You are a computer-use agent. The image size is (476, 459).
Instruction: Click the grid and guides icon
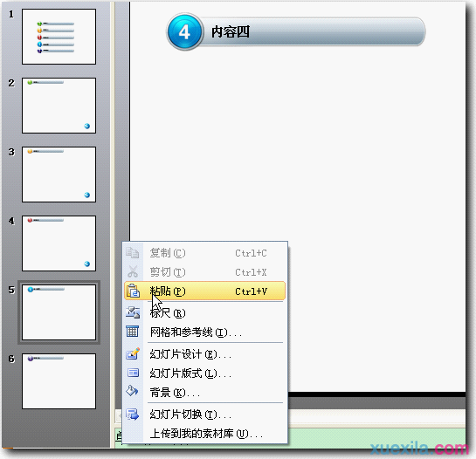133,332
